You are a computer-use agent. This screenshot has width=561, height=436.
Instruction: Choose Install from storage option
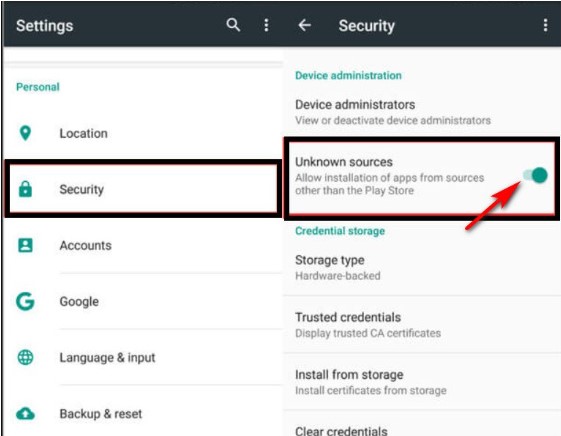422,382
